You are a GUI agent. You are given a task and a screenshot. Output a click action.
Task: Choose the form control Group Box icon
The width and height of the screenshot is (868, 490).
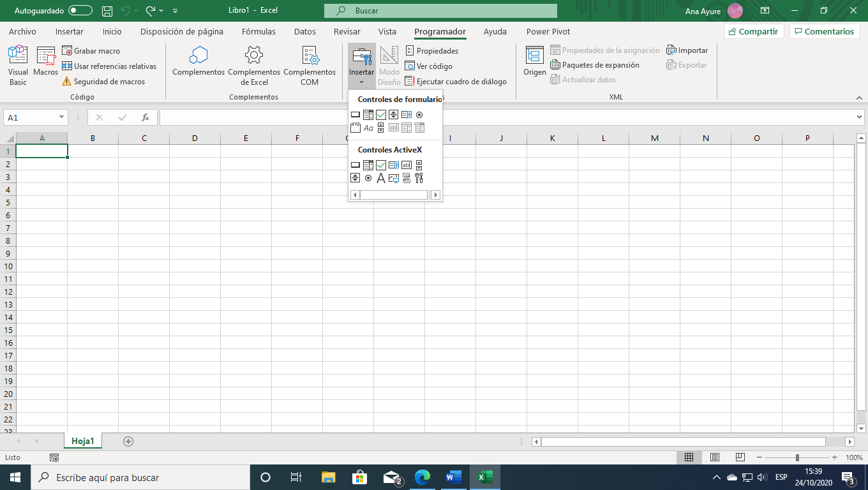tap(355, 128)
